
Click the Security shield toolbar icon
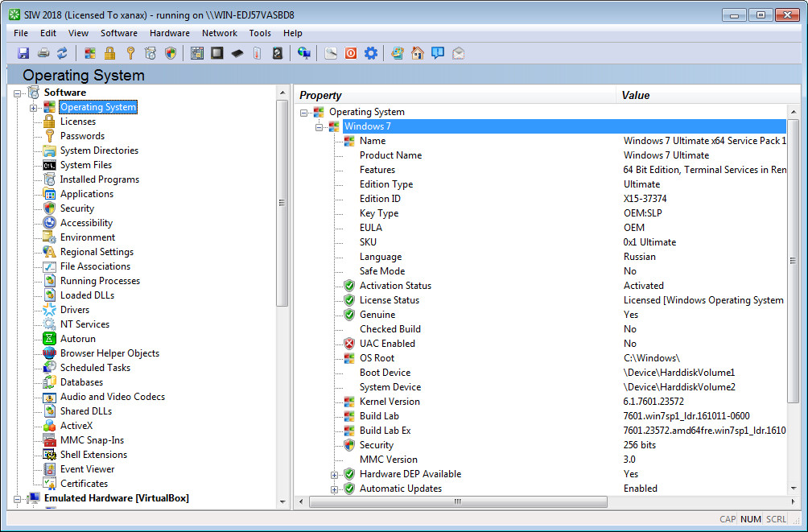tap(171, 53)
